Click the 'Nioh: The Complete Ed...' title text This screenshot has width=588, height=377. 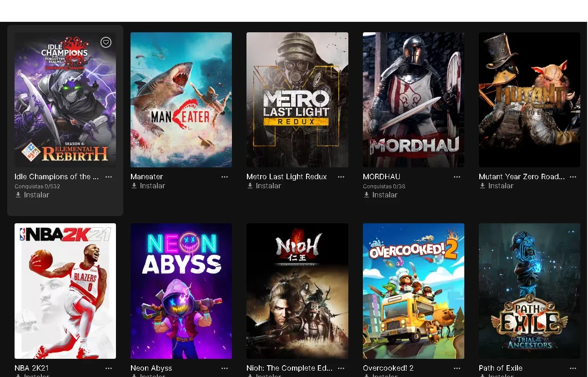coord(289,368)
